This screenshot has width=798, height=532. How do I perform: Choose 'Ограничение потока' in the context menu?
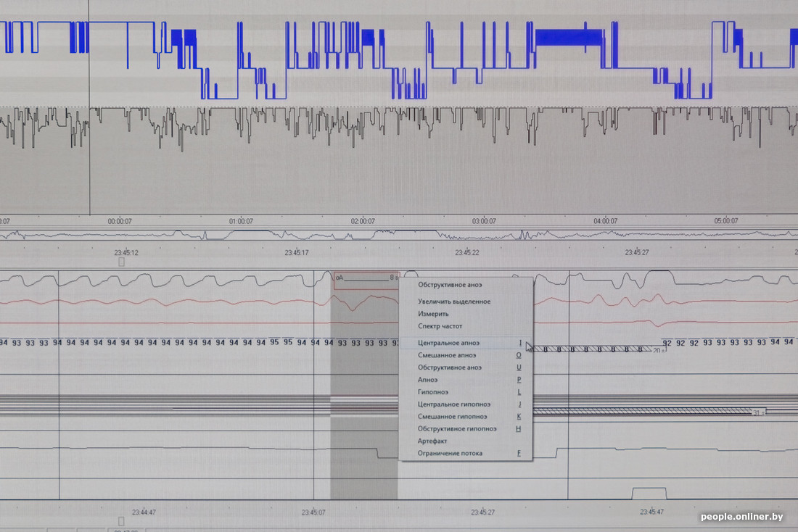[x=466, y=453]
